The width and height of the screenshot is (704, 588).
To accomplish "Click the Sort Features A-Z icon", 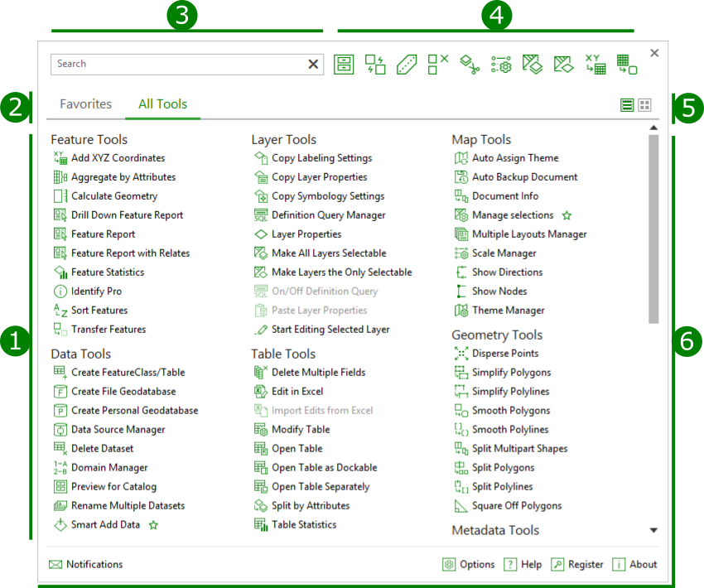I will click(x=60, y=311).
